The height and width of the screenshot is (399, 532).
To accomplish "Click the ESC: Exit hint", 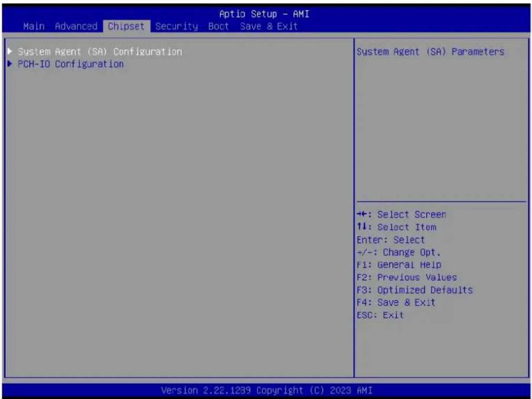I will point(381,315).
